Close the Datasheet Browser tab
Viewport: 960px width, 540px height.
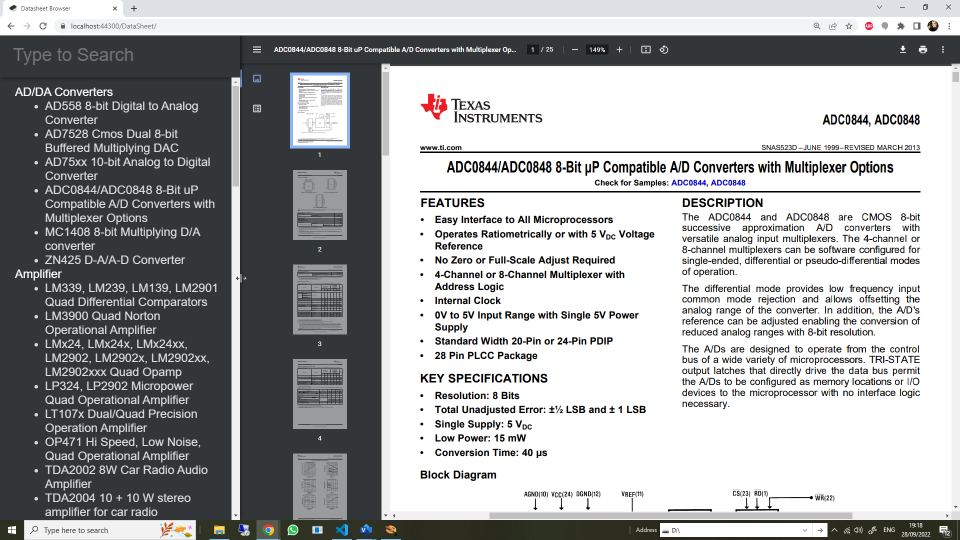point(115,9)
